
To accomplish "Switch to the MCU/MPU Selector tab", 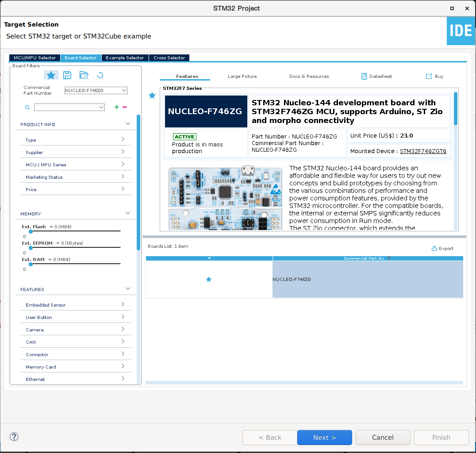I will (x=35, y=58).
